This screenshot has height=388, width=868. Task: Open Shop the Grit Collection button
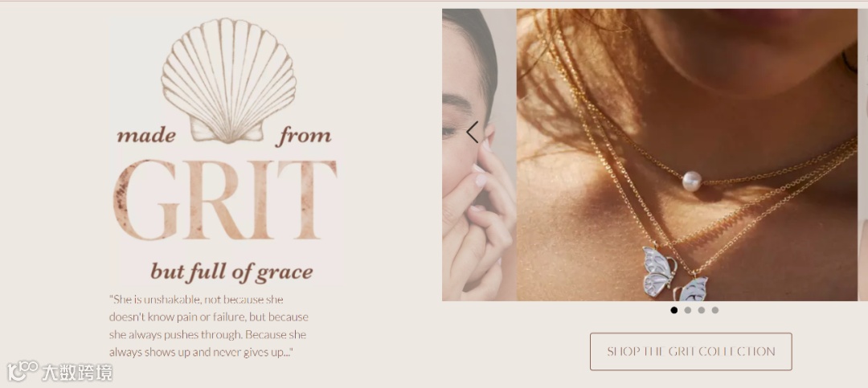[691, 352]
